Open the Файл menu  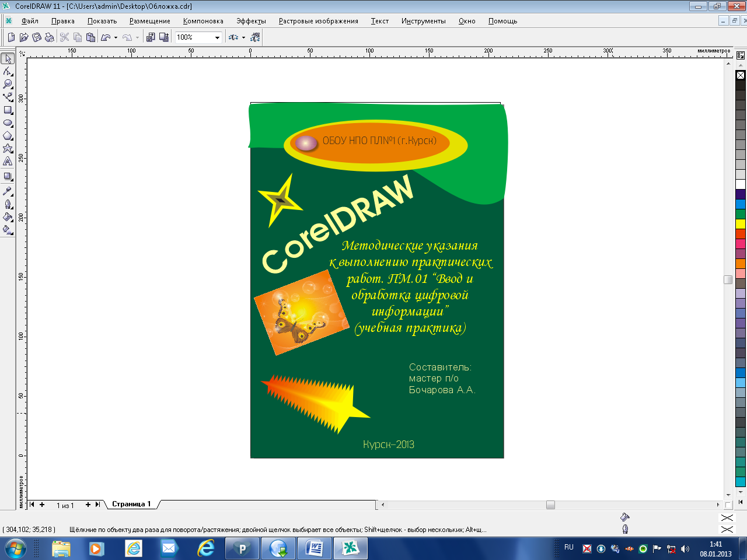pos(30,21)
